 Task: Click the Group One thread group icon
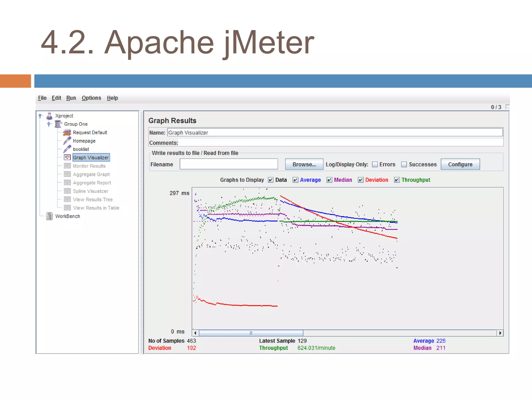pyautogui.click(x=58, y=124)
